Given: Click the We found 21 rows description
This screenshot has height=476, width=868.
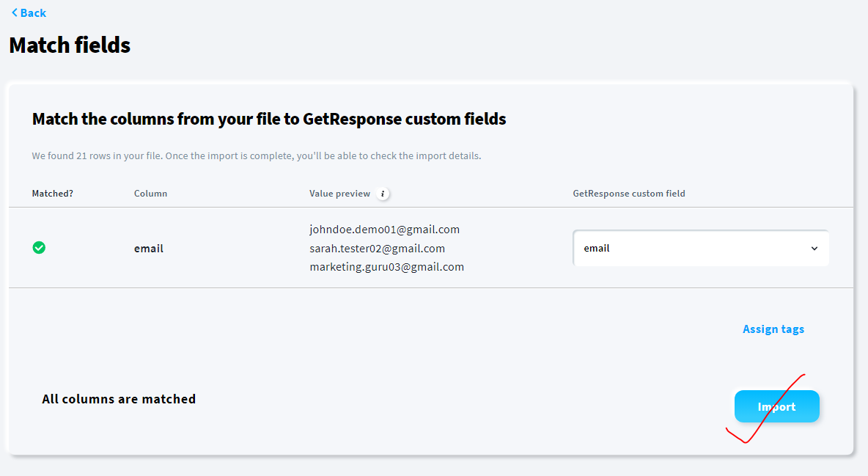Looking at the screenshot, I should [x=257, y=155].
